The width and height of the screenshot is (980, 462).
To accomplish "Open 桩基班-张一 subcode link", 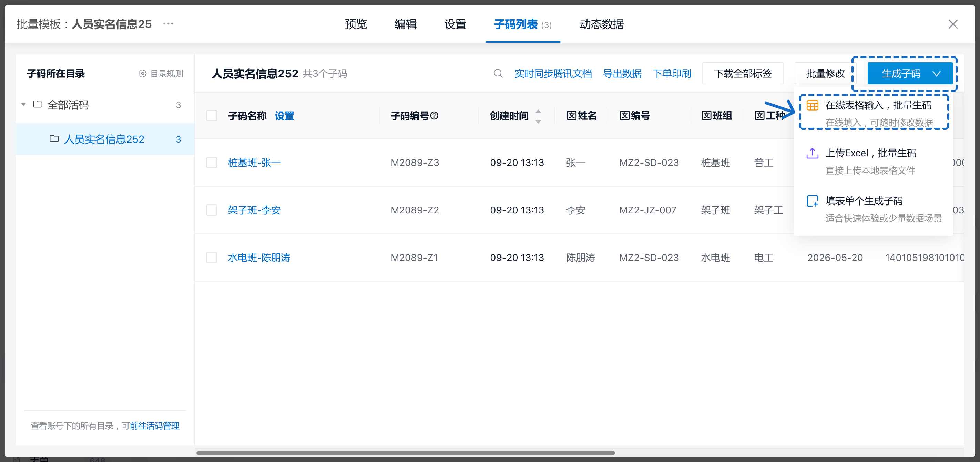I will (254, 162).
